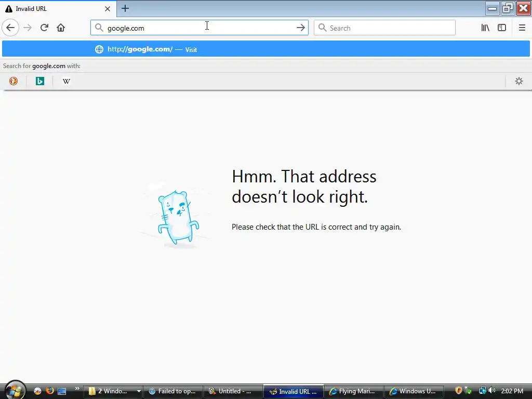Open the 2 Windows Explorer taskbar group

[x=114, y=391]
